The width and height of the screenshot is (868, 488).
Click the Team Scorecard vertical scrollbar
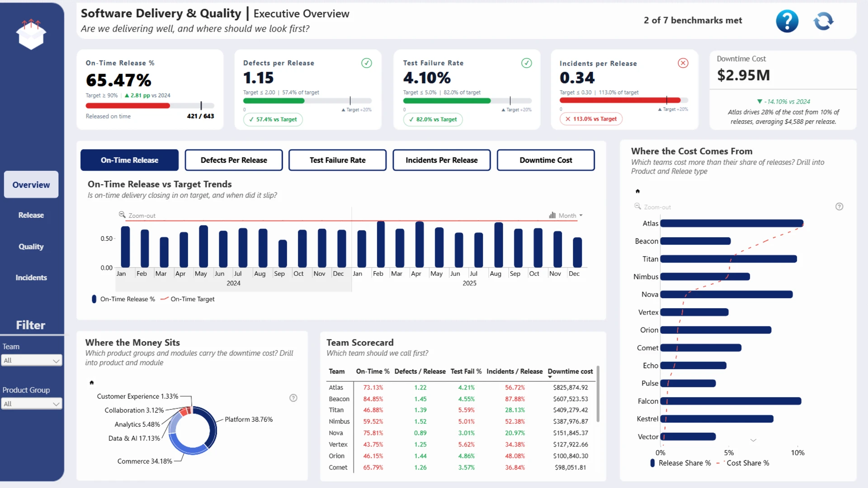coord(598,394)
